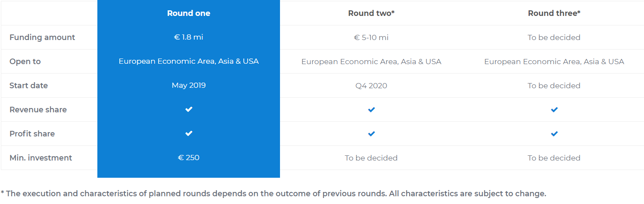
Task: Click the € 5-10 mi funding amount
Action: pyautogui.click(x=371, y=37)
